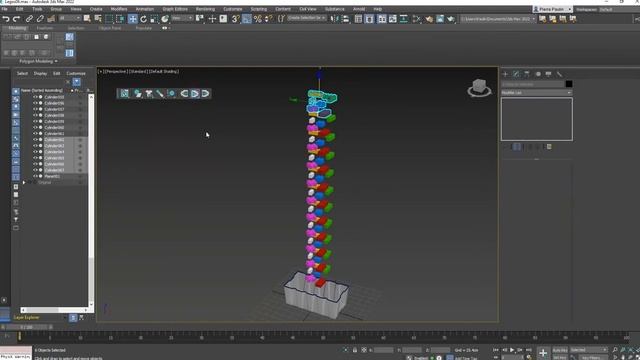Click the Name (Sorted Ascending) column header
Image resolution: width=640 pixels, height=360 pixels.
pos(42,91)
